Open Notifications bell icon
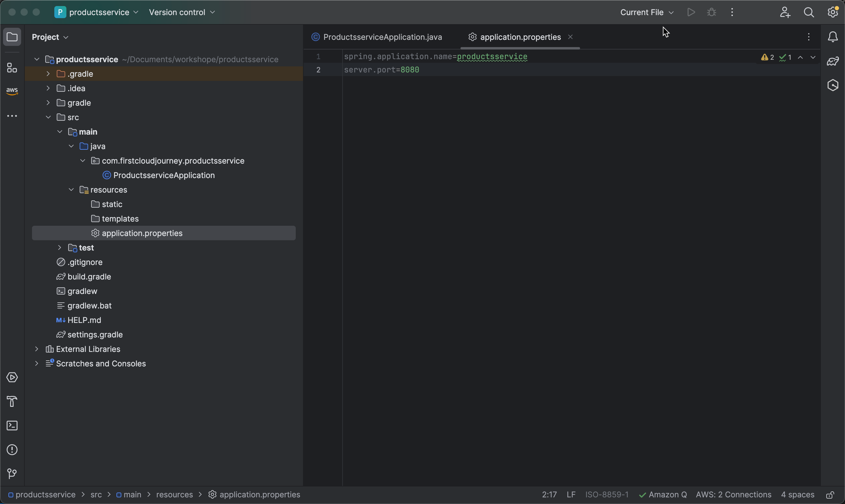Viewport: 845px width, 504px height. click(833, 37)
